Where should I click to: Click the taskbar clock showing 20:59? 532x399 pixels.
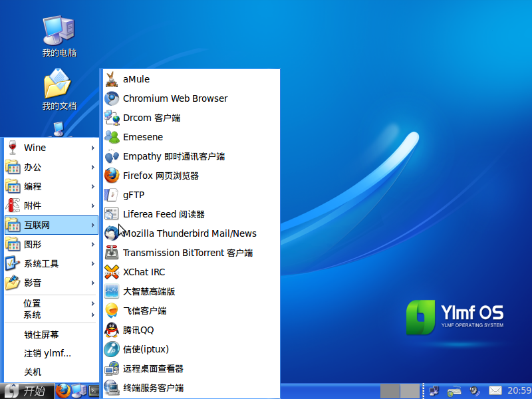(519, 391)
